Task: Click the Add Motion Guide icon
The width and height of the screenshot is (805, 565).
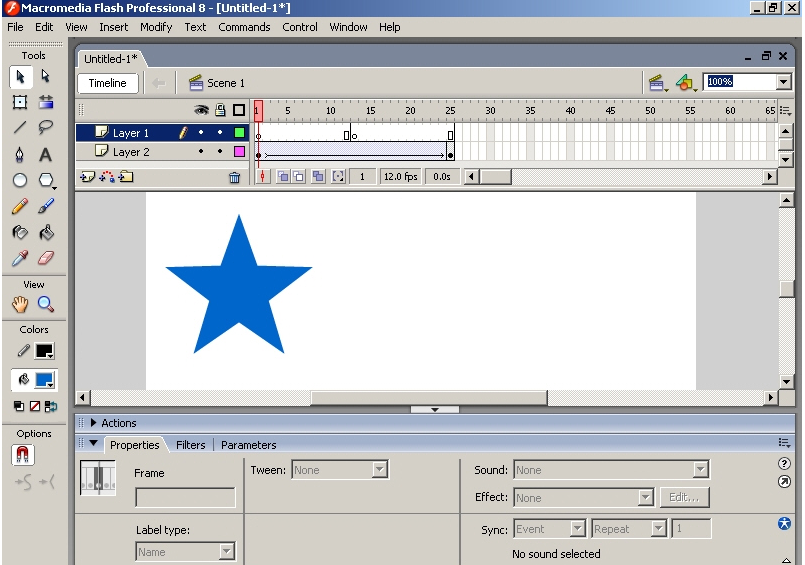Action: pos(107,177)
